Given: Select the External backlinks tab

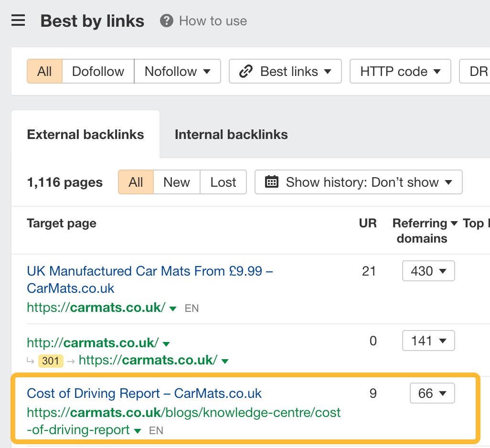Looking at the screenshot, I should (85, 134).
